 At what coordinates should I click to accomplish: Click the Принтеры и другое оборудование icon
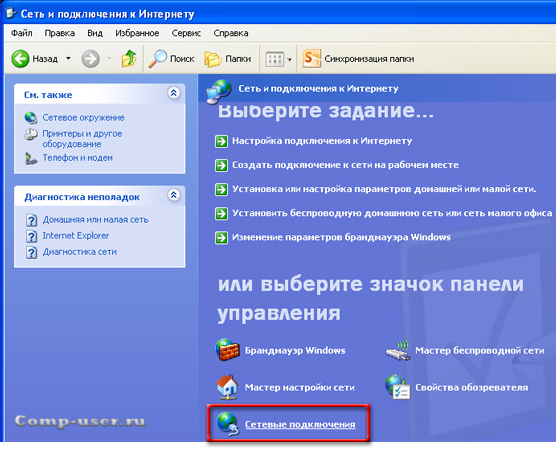click(31, 134)
